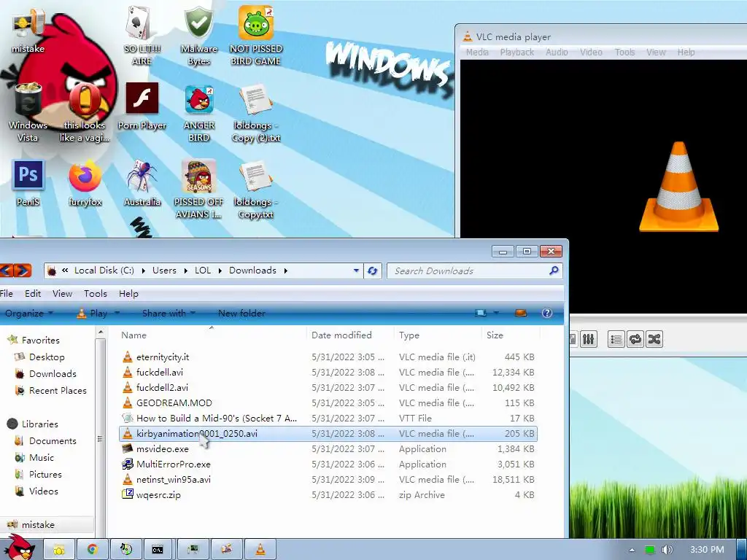Toggle the VLC playlist view button

[616, 339]
